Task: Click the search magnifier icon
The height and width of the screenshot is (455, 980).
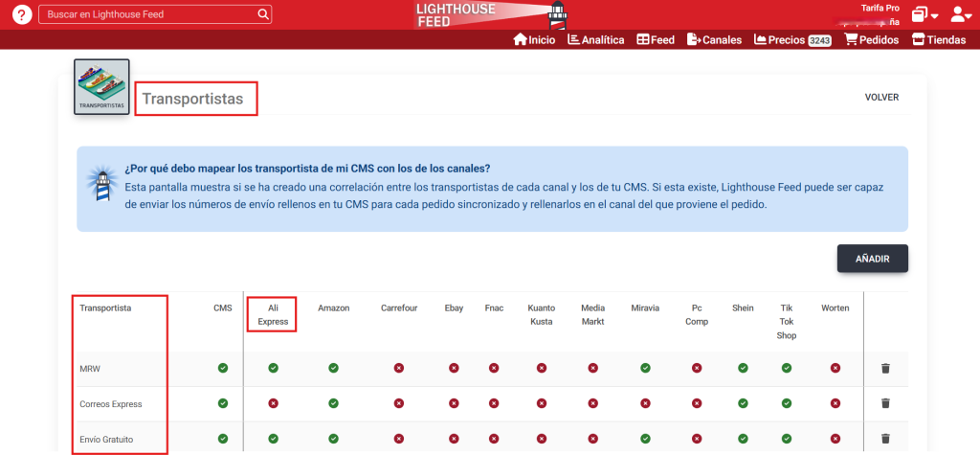Action: coord(263,14)
